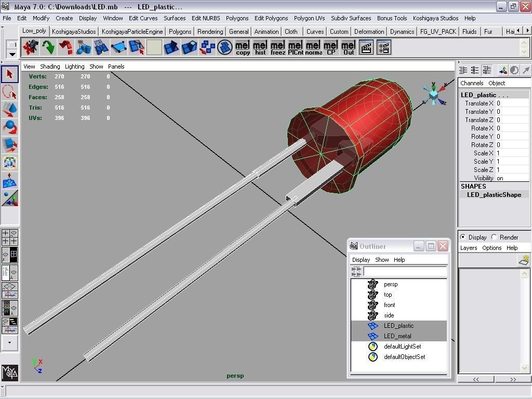Open the panel layout dropdown arrow below layouts
Image resolution: width=532 pixels, height=399 pixels.
coord(9,343)
